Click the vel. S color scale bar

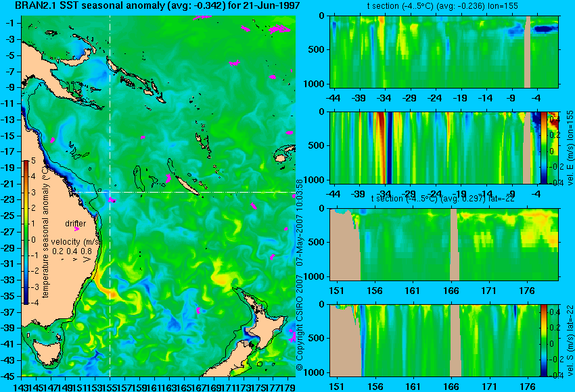pos(544,341)
